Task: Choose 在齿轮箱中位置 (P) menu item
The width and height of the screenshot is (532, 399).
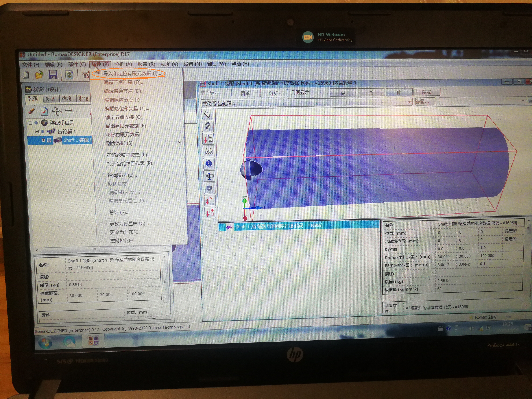Action: pyautogui.click(x=129, y=155)
